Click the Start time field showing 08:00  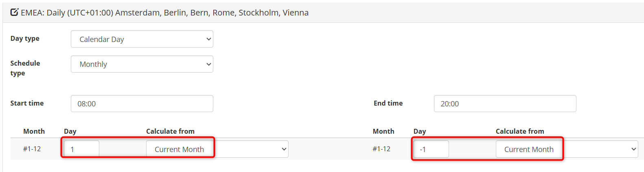(x=142, y=104)
